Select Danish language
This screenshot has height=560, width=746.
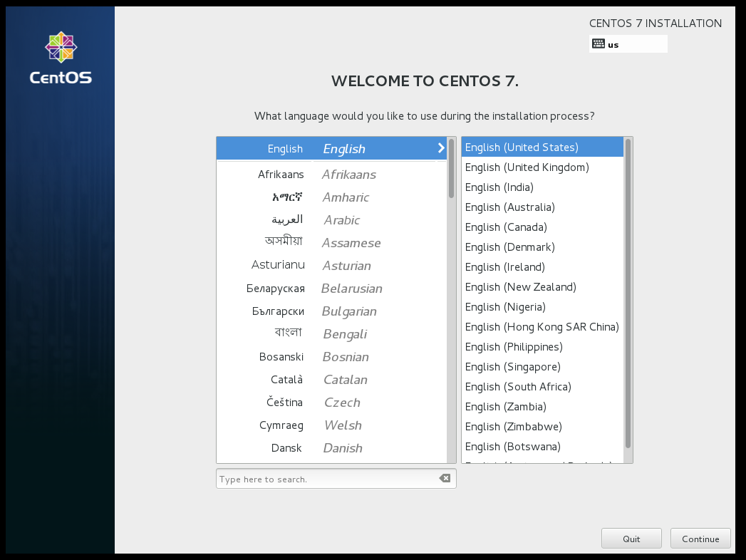click(331, 449)
